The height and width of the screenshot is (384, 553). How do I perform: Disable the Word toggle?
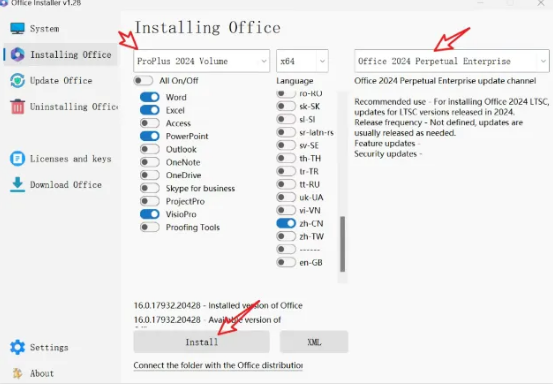point(150,97)
